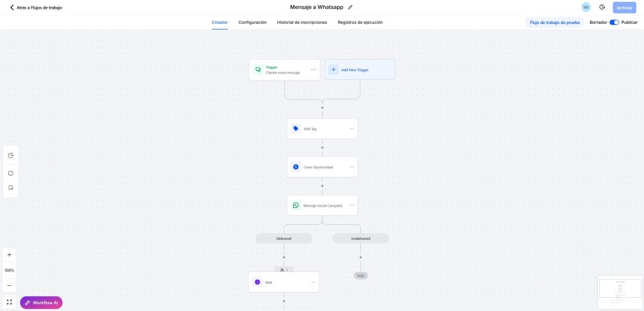Click the Archivar button
The width and height of the screenshot is (644, 311).
coord(625,8)
